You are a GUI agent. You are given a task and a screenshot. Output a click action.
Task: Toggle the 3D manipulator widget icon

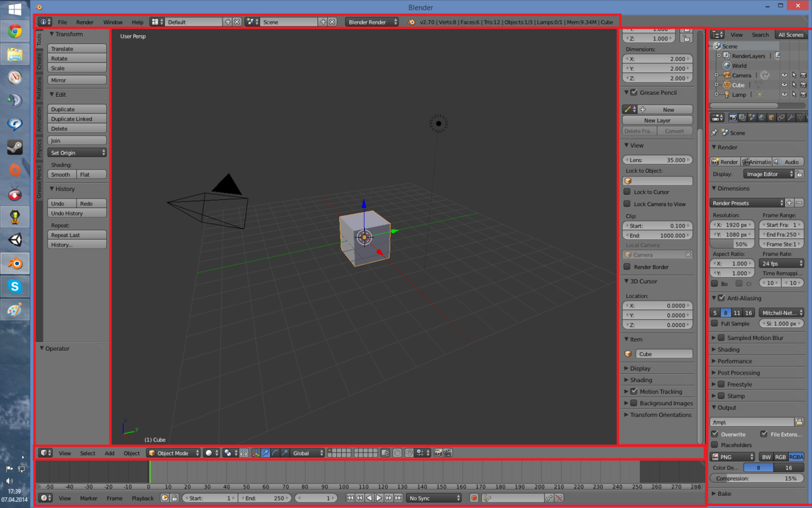click(256, 453)
